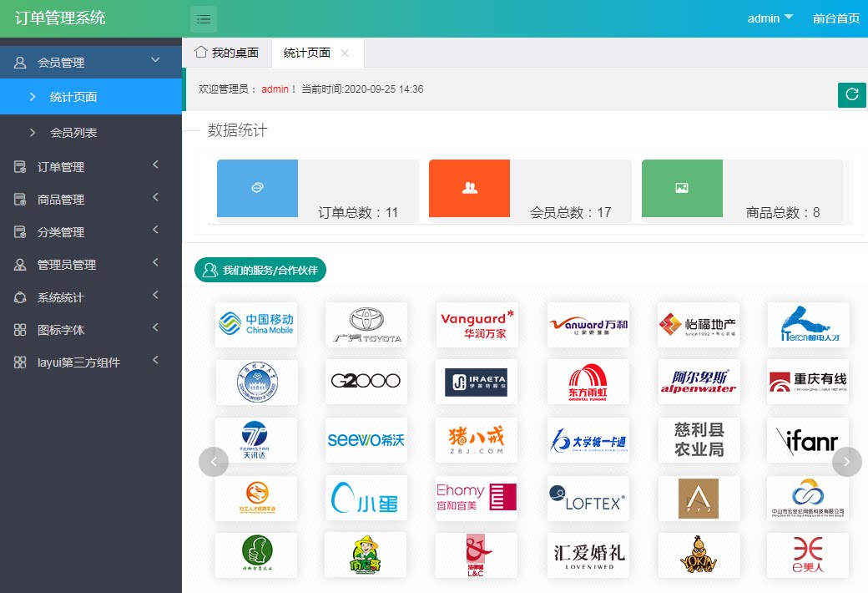Click the 慈利县农业局 logo
Image resolution: width=868 pixels, height=593 pixels.
[x=699, y=440]
